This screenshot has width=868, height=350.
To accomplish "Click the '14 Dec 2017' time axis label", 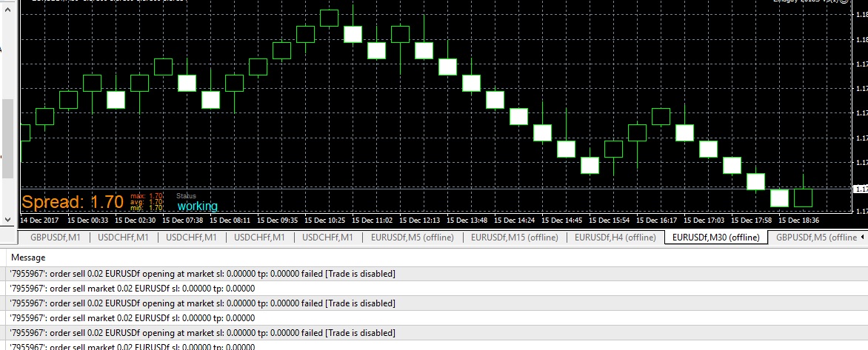I will (39, 220).
